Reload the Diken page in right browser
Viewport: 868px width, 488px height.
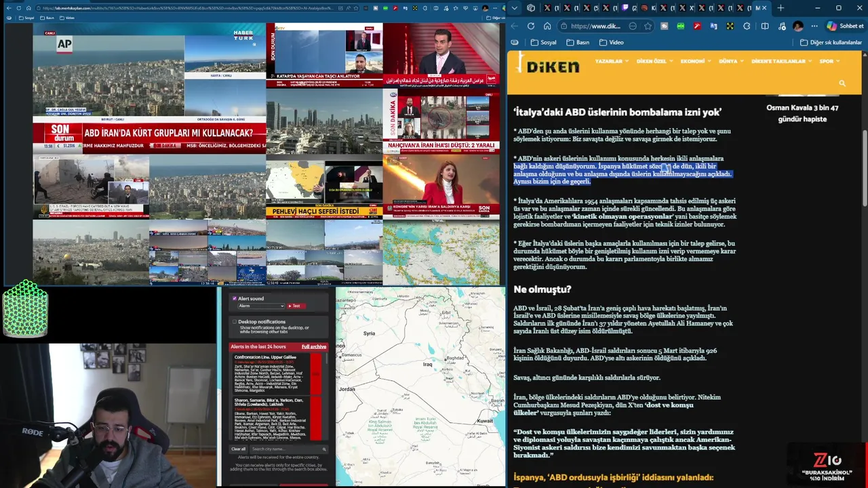[x=531, y=26]
